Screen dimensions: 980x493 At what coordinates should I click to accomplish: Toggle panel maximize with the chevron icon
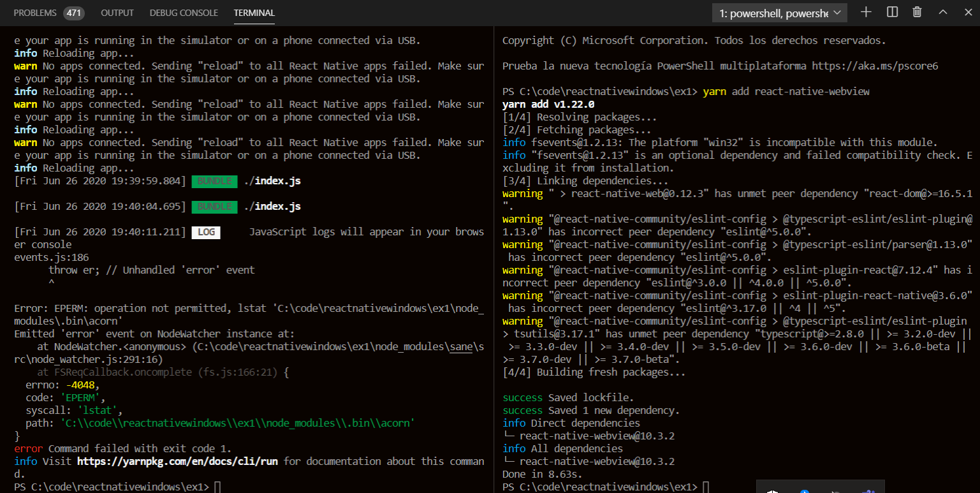click(x=942, y=11)
